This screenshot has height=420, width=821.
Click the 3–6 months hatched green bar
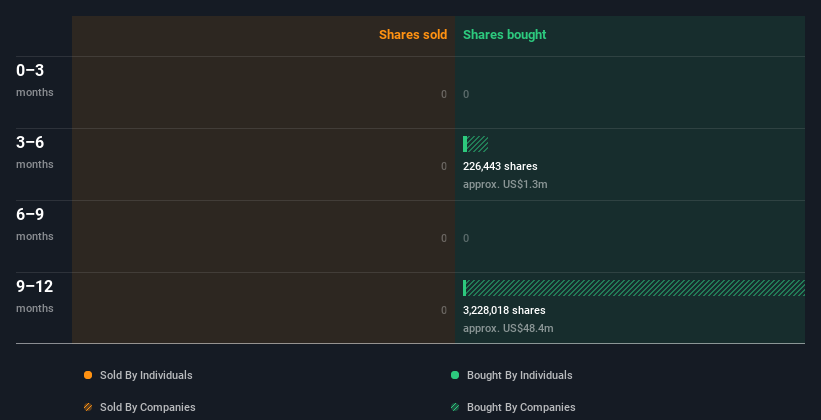pyautogui.click(x=478, y=144)
